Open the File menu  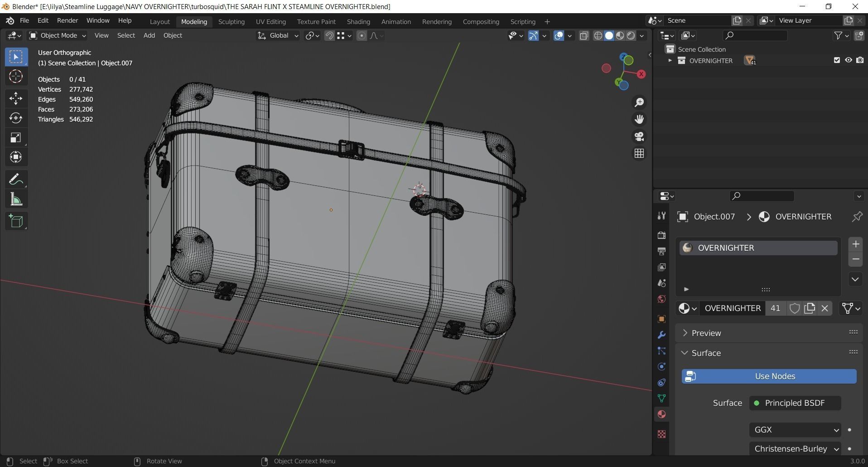[24, 21]
